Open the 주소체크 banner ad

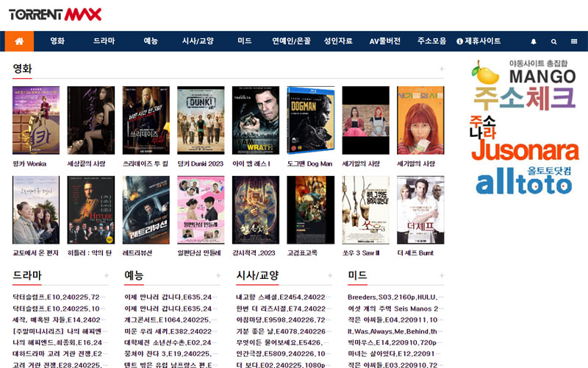[524, 99]
